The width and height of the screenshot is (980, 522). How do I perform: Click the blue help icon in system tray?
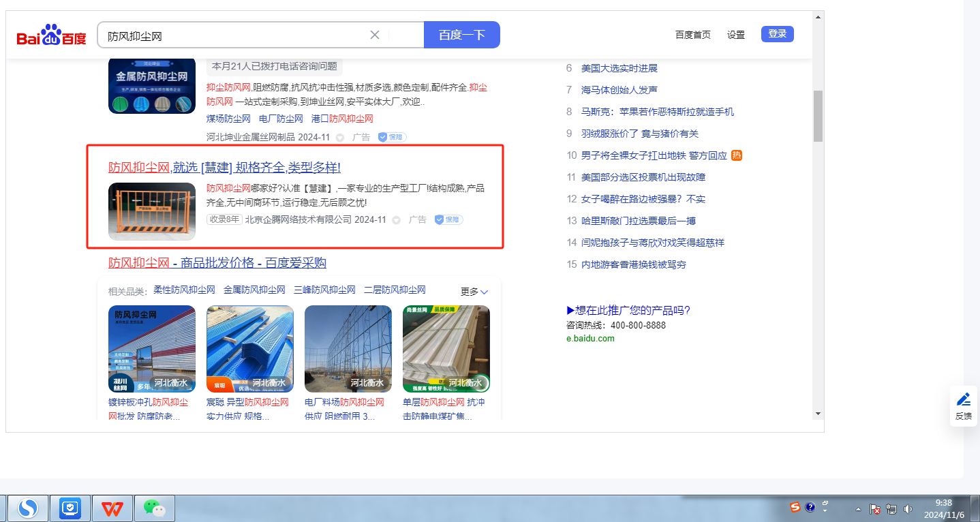(x=810, y=507)
